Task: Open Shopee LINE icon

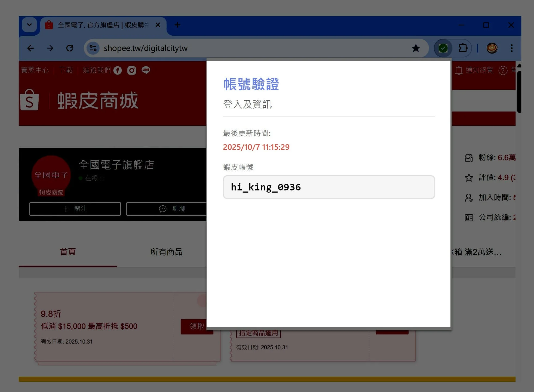Action: point(146,70)
